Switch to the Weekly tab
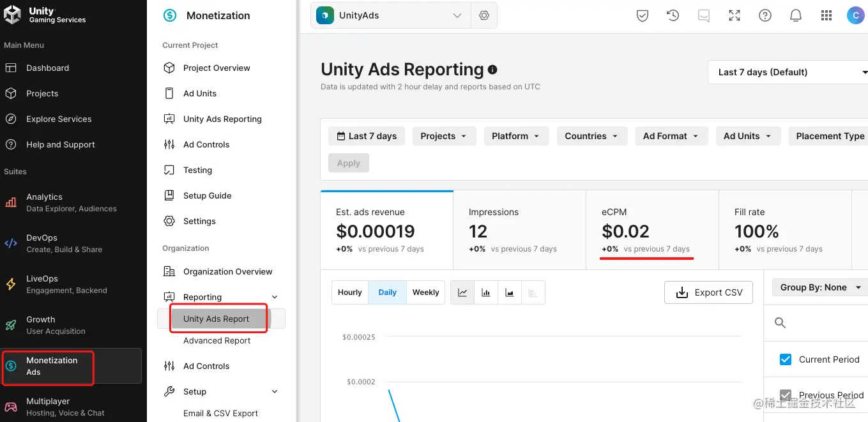Screen dimensions: 868x422 [425, 292]
